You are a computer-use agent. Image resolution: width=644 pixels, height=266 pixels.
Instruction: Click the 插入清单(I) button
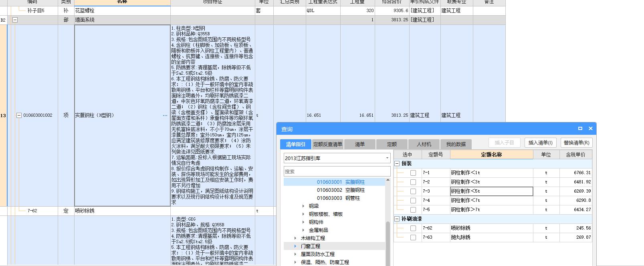pos(540,142)
